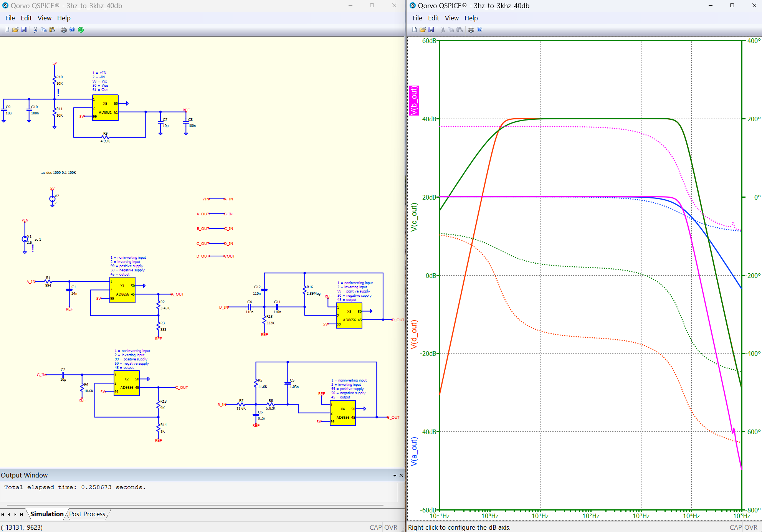Click the AD8031 X5 op-amp component

tap(105, 108)
